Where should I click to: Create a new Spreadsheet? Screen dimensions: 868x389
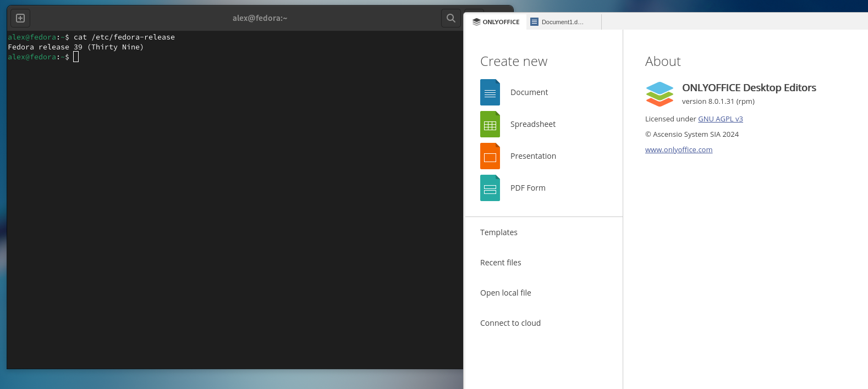pyautogui.click(x=533, y=124)
